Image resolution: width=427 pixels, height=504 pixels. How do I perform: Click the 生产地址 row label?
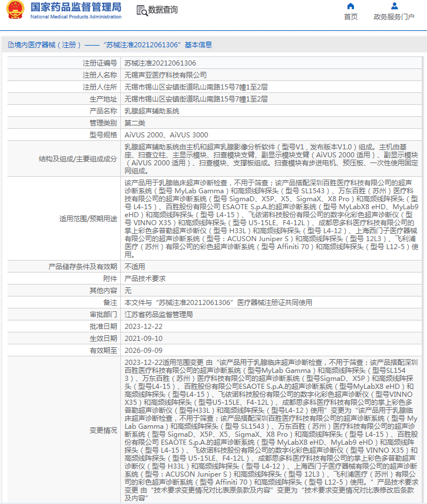coord(103,99)
